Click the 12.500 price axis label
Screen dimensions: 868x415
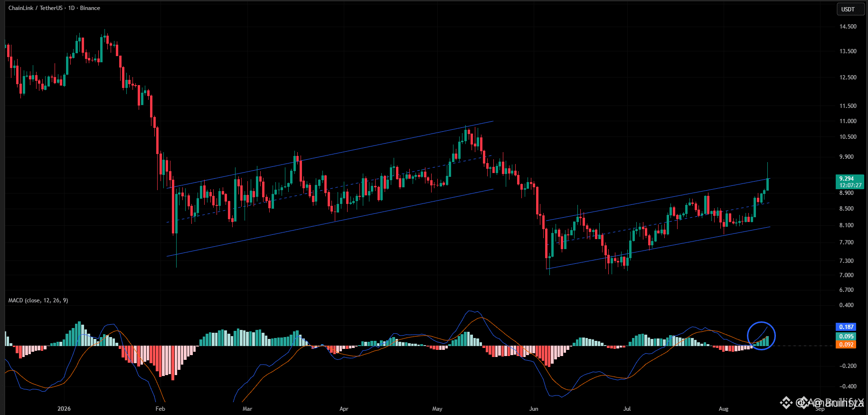[x=848, y=77]
